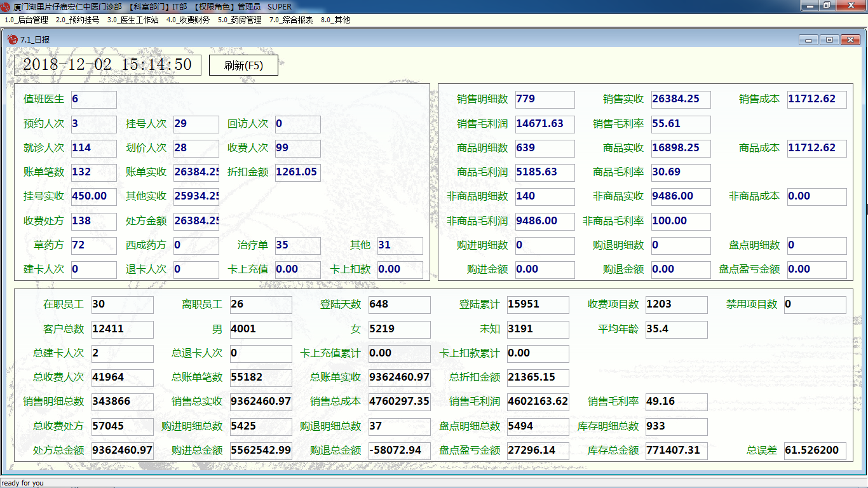The height and width of the screenshot is (488, 868).
Task: Close the 7.1_日报 report window
Action: tap(850, 39)
